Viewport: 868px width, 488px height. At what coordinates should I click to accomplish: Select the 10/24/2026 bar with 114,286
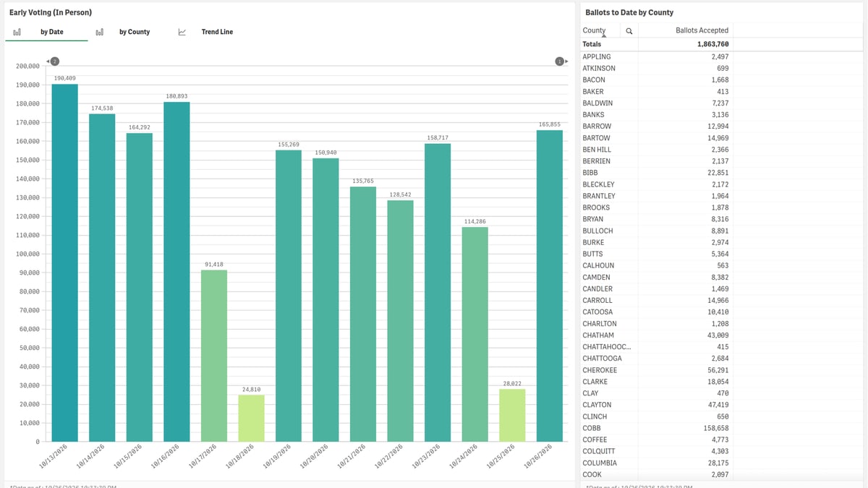point(475,334)
